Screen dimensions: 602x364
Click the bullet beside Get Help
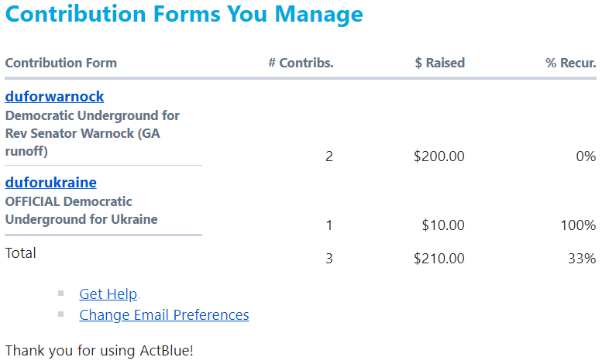pyautogui.click(x=60, y=294)
